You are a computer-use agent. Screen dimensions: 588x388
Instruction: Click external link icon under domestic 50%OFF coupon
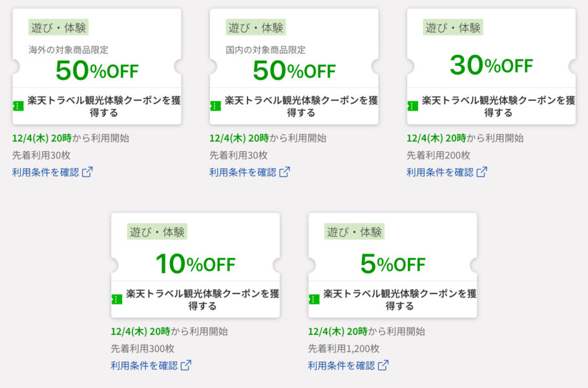284,172
